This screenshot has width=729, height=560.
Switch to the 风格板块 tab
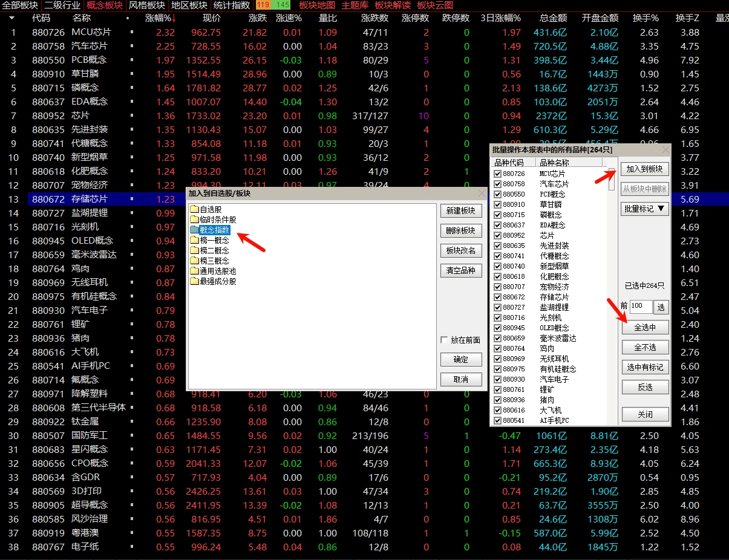click(x=147, y=5)
